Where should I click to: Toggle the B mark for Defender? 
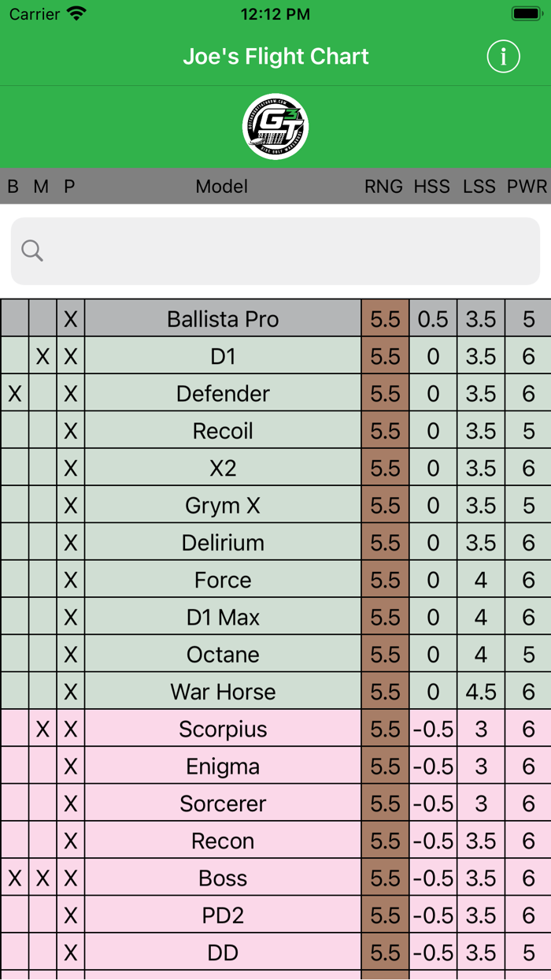[x=14, y=394]
